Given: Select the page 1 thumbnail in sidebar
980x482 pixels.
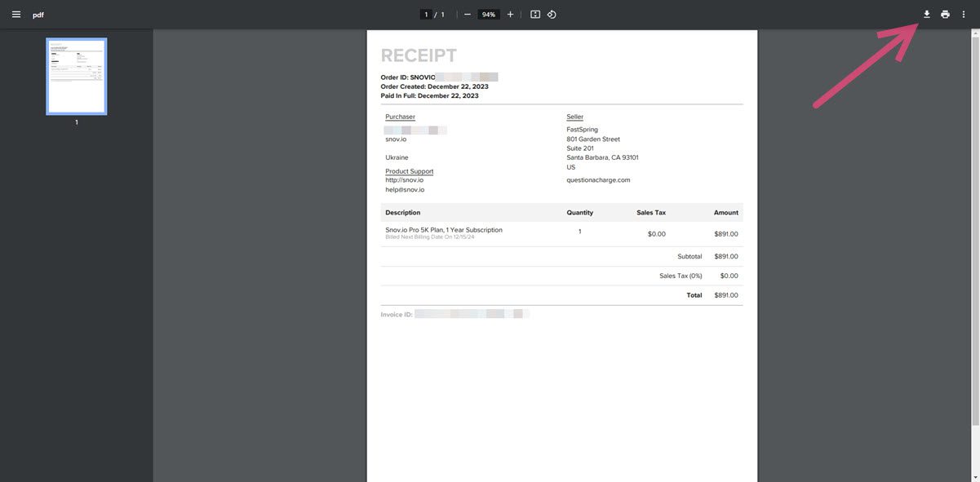Looking at the screenshot, I should coord(76,76).
